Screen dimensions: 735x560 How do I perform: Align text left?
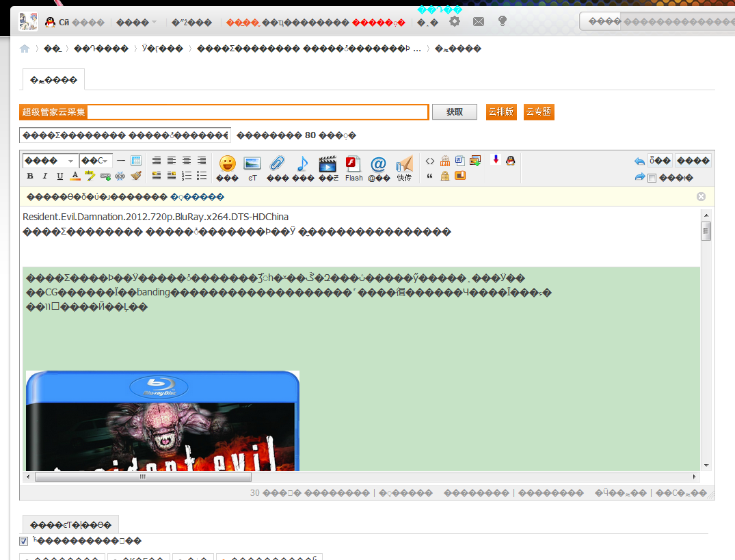coord(172,161)
